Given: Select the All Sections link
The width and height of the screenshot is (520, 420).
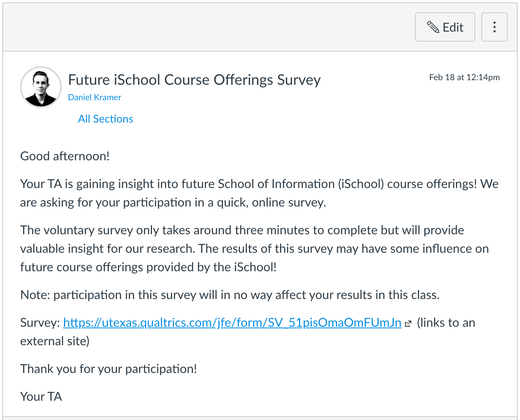Looking at the screenshot, I should 105,119.
